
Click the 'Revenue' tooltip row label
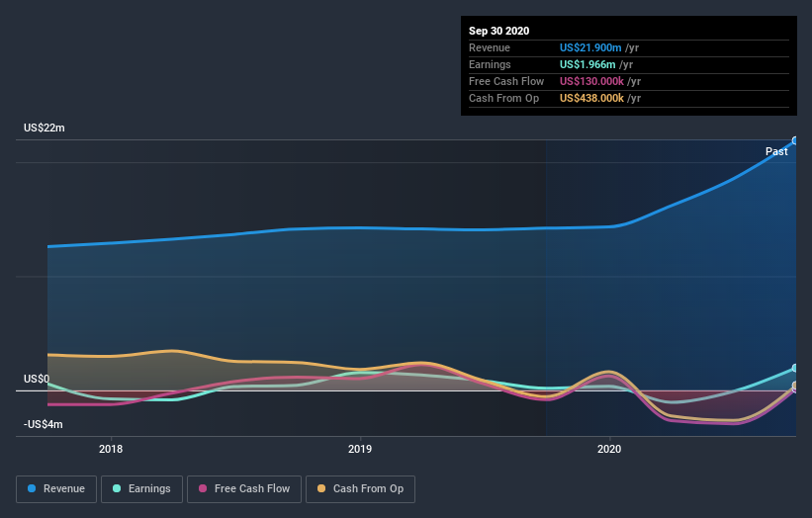[x=490, y=47]
